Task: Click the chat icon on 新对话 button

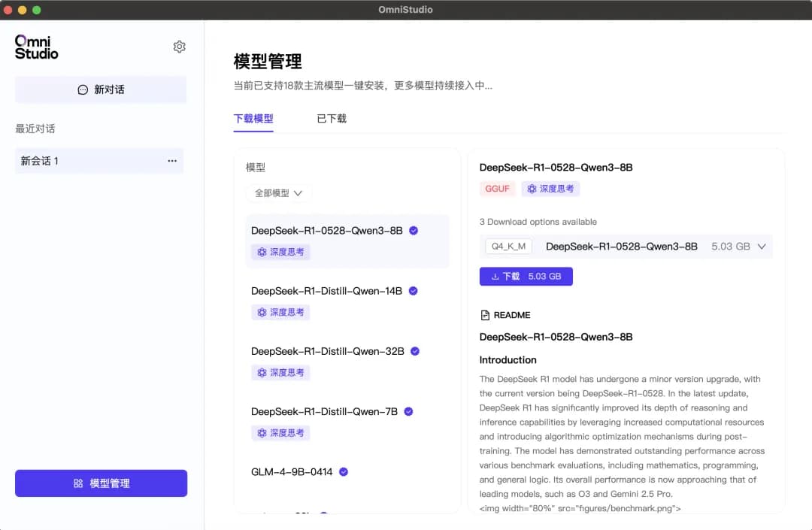Action: coord(82,89)
